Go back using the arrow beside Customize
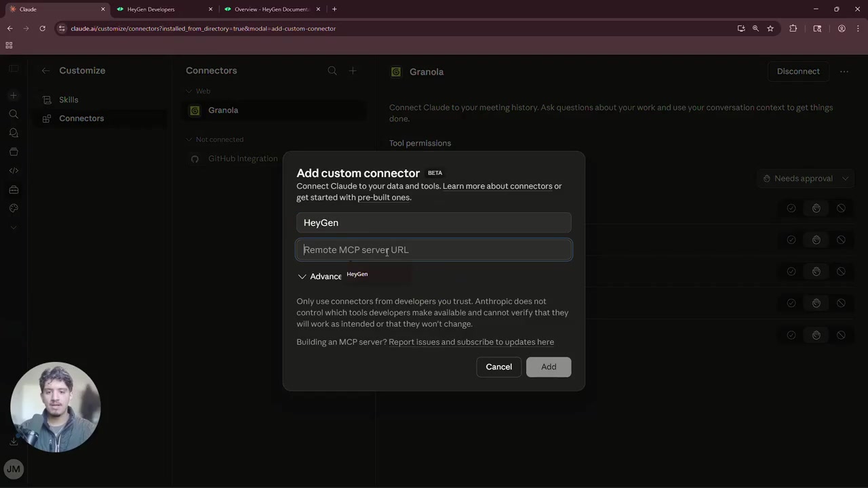The width and height of the screenshot is (868, 488). (x=45, y=70)
